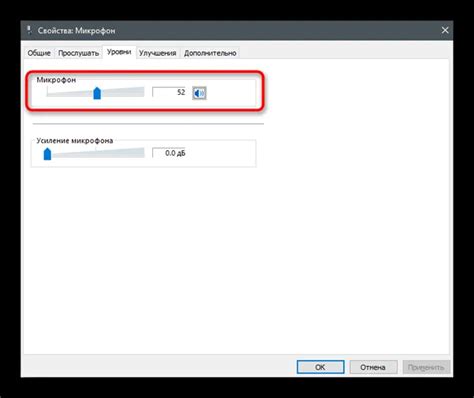Click the boost slider track near its right end
Image resolution: width=474 pixels, height=398 pixels.
pos(138,153)
